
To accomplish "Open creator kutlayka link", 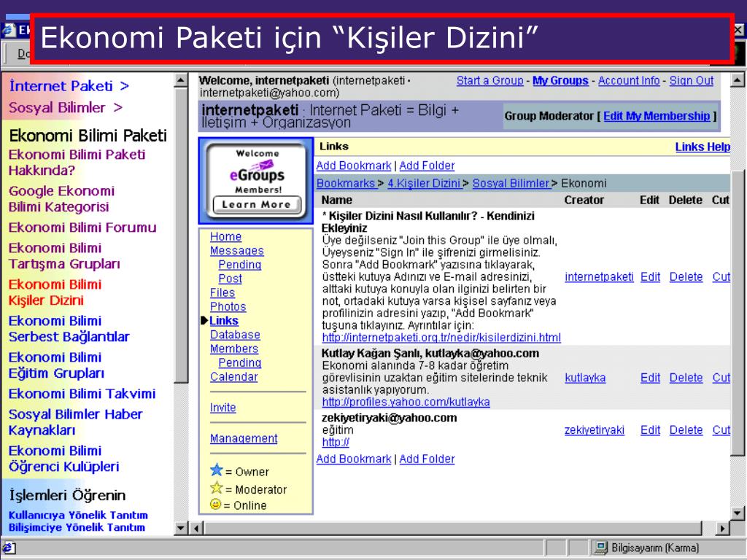I will coord(585,378).
